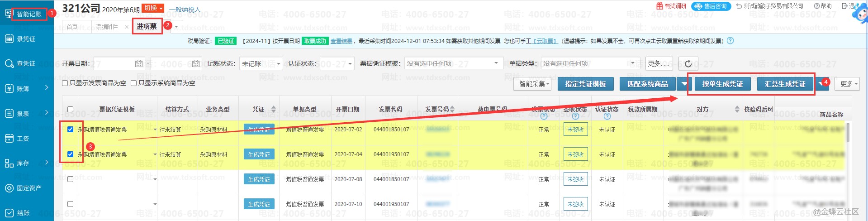Open the 票据凭证模板 filter dropdown
This screenshot has height=221, width=868.
[453, 63]
